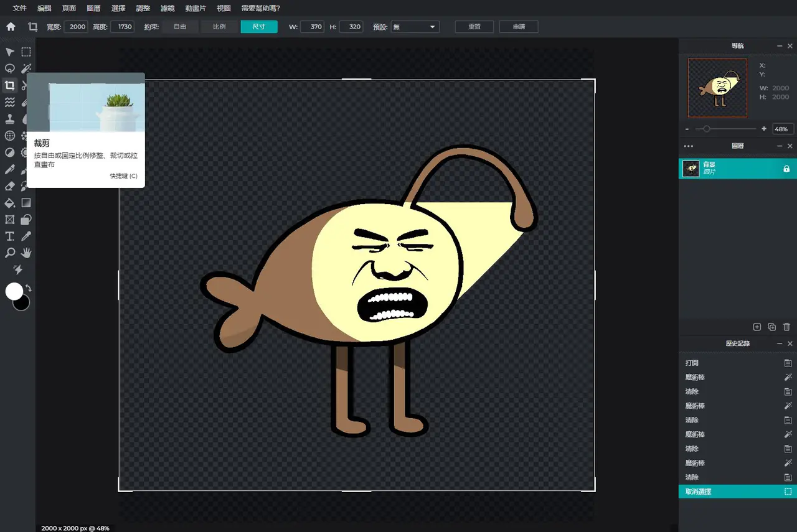Open the layers panel three-dot menu
This screenshot has height=532, width=797.
[688, 146]
